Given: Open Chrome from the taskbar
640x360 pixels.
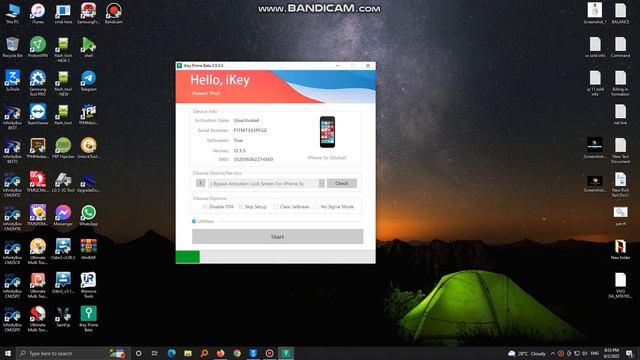Looking at the screenshot, I should pyautogui.click(x=237, y=353).
